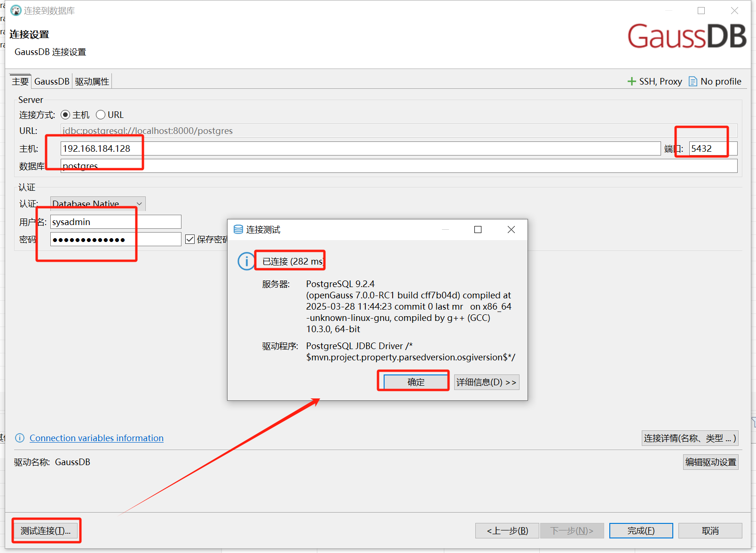Click the application icon in the title bar
756x553 pixels.
16,10
